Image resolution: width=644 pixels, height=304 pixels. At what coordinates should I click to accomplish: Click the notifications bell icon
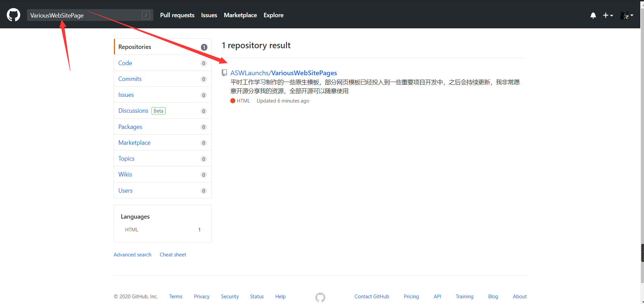[x=593, y=15]
